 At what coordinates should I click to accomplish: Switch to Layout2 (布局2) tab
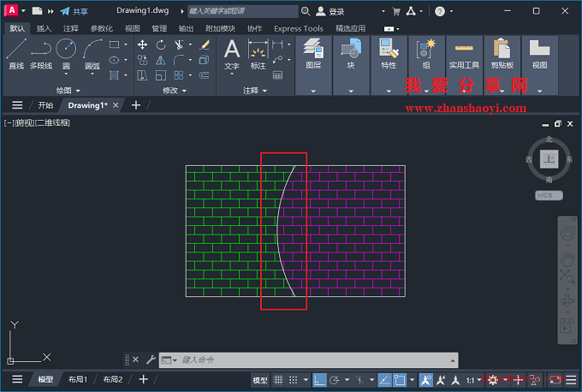point(113,379)
